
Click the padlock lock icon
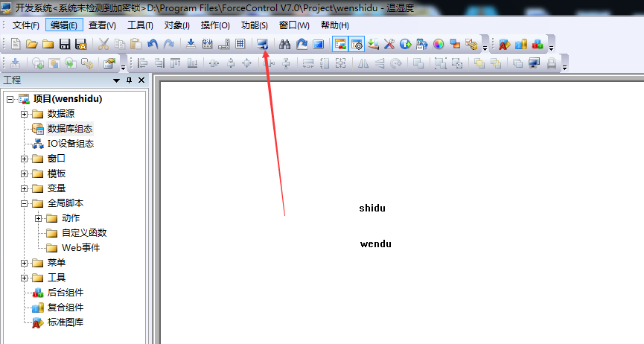pos(551,63)
